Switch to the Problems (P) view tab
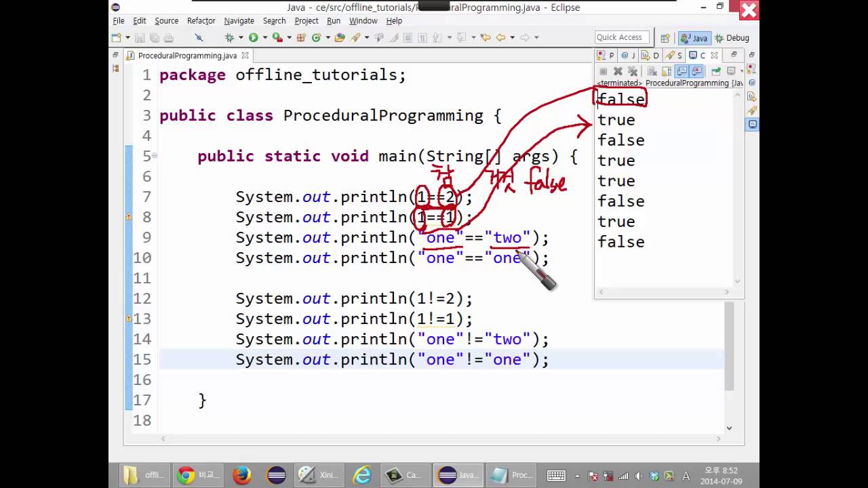The width and height of the screenshot is (868, 488). pos(606,56)
